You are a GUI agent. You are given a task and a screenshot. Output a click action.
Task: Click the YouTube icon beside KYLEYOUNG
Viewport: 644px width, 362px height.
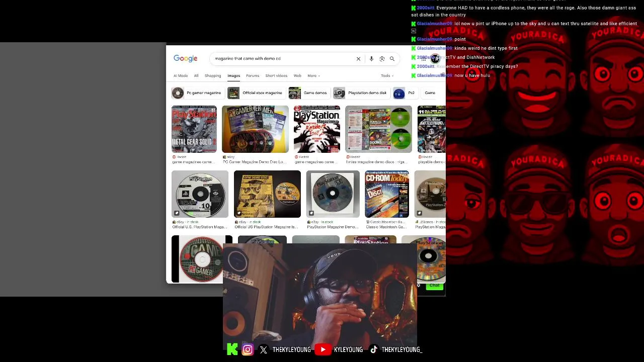[323, 349]
